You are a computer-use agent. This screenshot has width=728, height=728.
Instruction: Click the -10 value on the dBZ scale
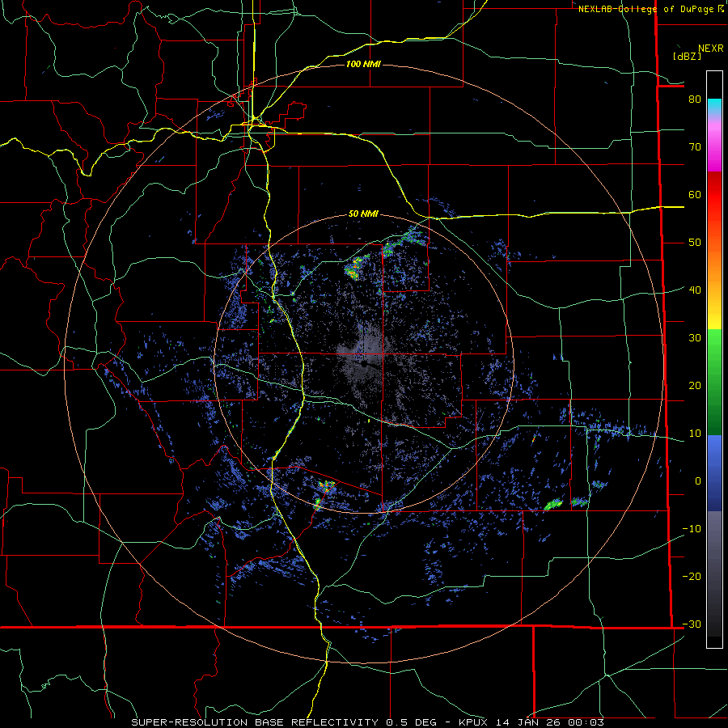click(692, 528)
